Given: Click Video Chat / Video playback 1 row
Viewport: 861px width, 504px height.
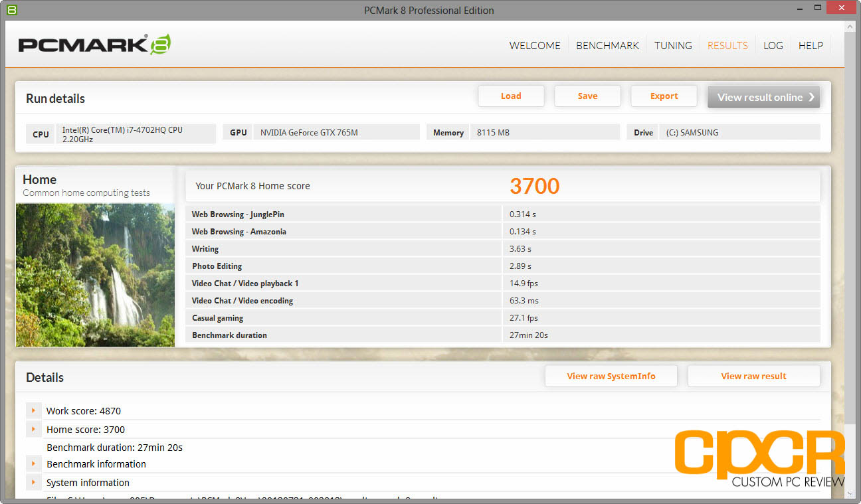Looking at the screenshot, I should pyautogui.click(x=502, y=283).
